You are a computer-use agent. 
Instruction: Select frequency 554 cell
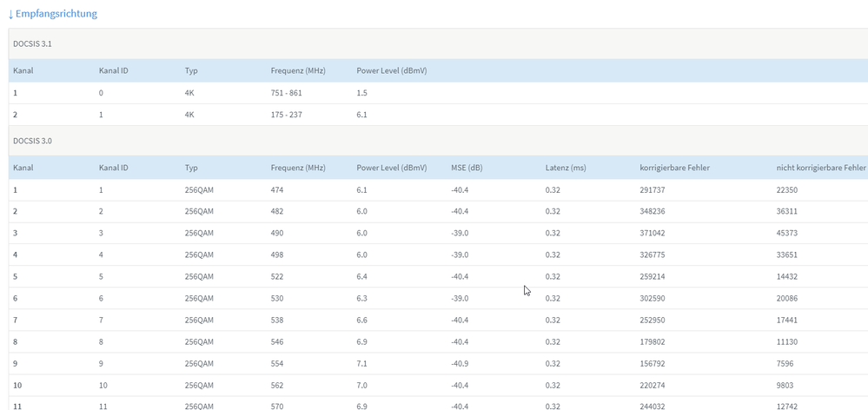(277, 363)
